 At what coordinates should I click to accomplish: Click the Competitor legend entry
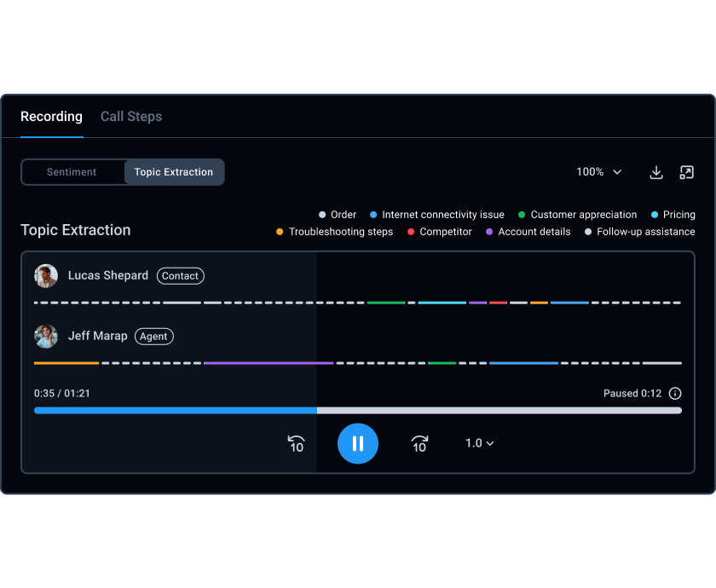[440, 232]
